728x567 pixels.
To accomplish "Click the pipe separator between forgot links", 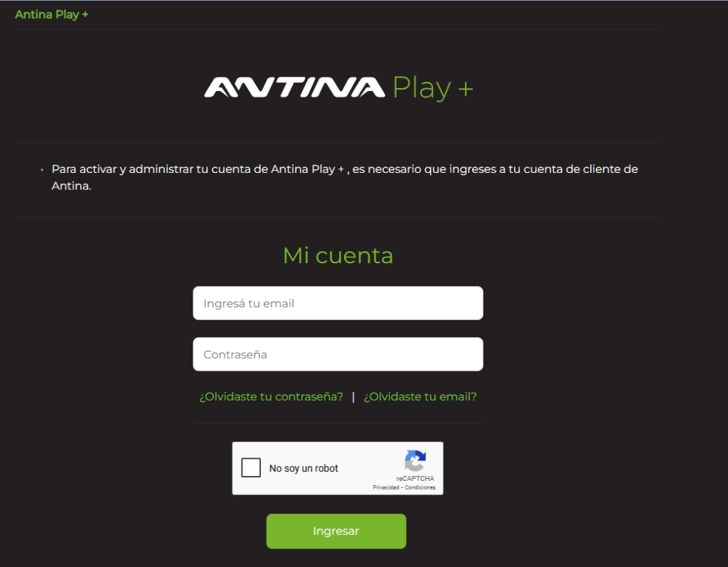I will (353, 397).
